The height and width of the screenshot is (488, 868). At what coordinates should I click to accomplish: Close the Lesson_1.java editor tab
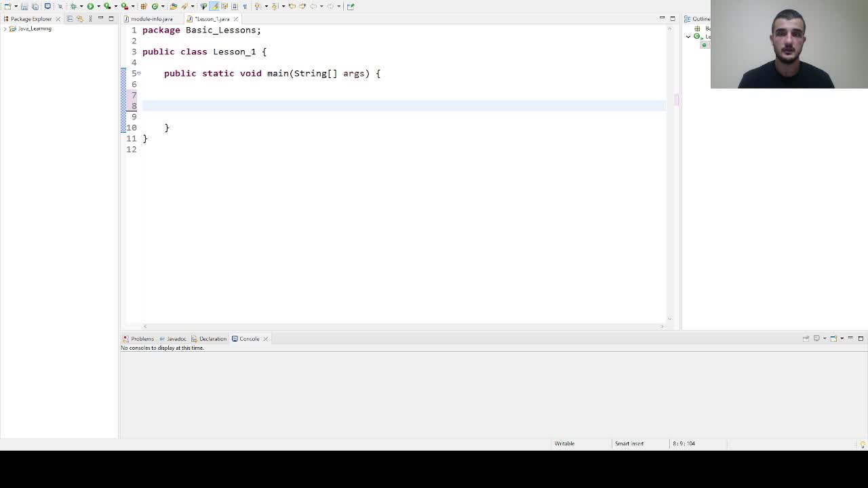coord(236,19)
